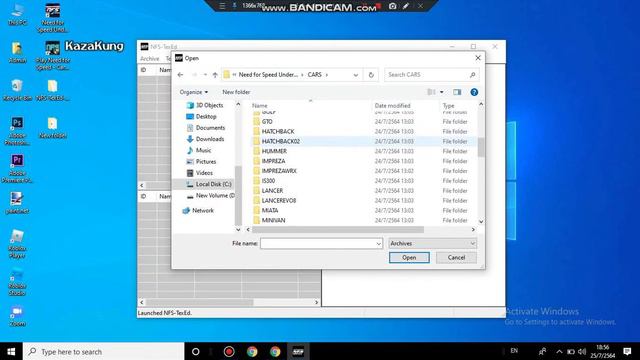Select 3D Objects in navigation pane

[x=205, y=105]
